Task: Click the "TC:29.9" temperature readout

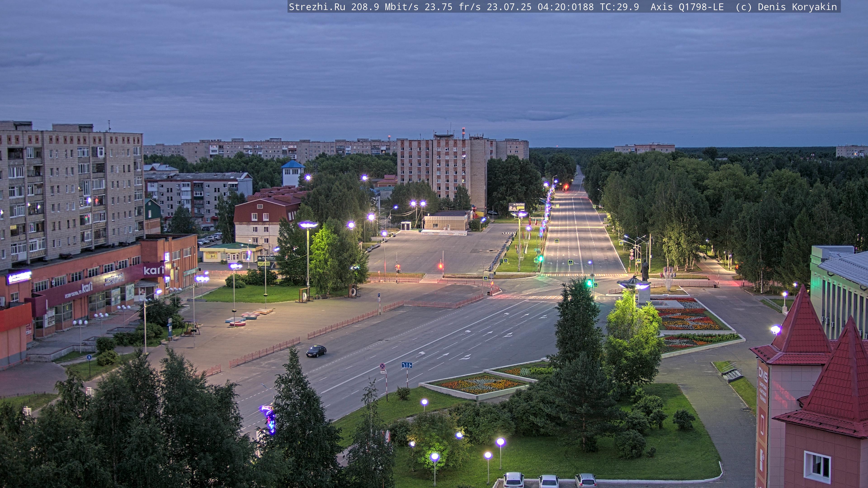Action: click(x=619, y=7)
